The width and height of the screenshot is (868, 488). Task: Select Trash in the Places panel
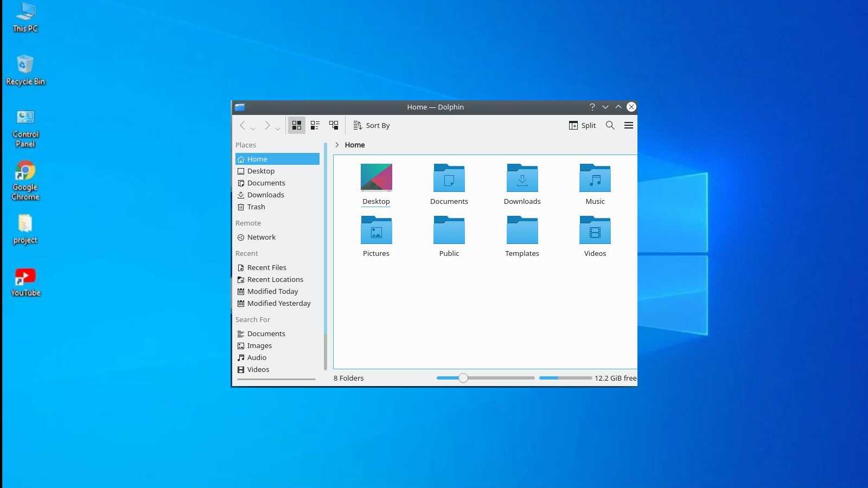pos(256,207)
